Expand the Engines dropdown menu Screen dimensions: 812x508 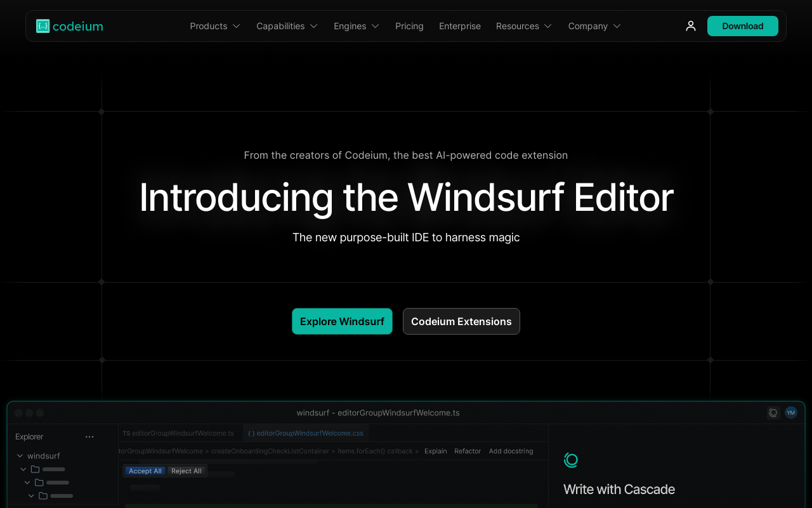(x=357, y=26)
